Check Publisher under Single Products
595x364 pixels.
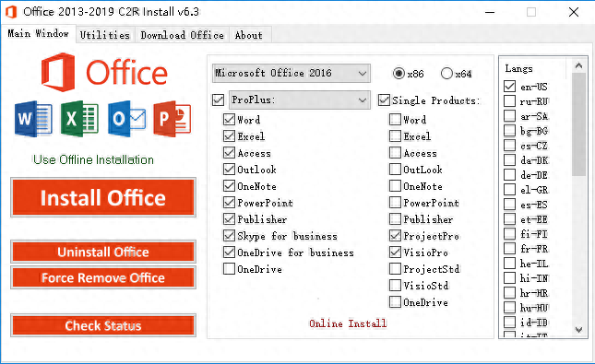click(x=395, y=219)
